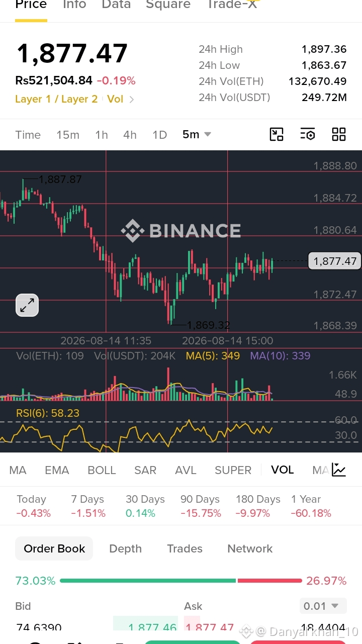Expand Layer 1 / Layer 2 Vol chevron
This screenshot has height=644, width=362.
(74, 99)
